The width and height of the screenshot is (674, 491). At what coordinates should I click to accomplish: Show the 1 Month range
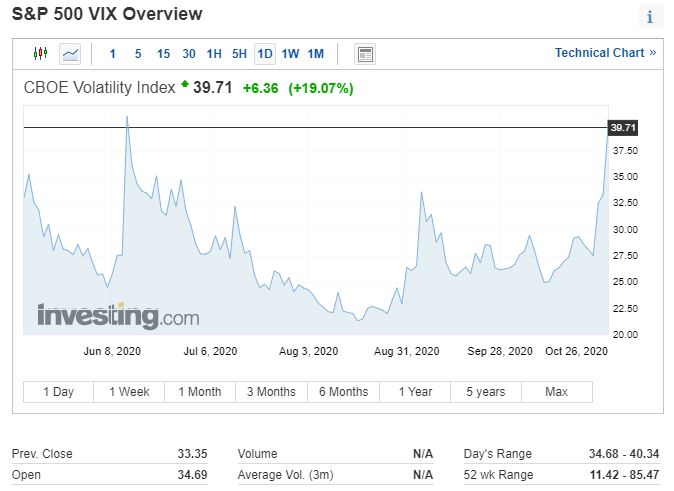click(200, 392)
